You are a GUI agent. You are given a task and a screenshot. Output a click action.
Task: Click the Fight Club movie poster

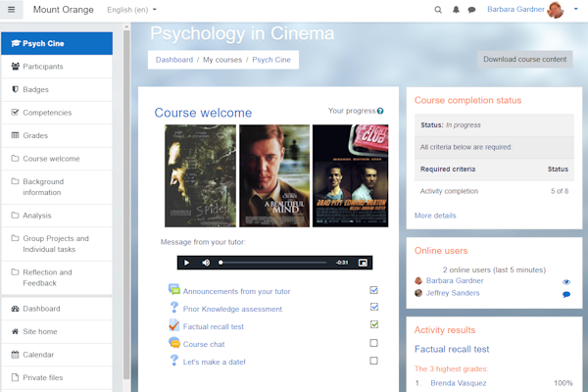[350, 176]
